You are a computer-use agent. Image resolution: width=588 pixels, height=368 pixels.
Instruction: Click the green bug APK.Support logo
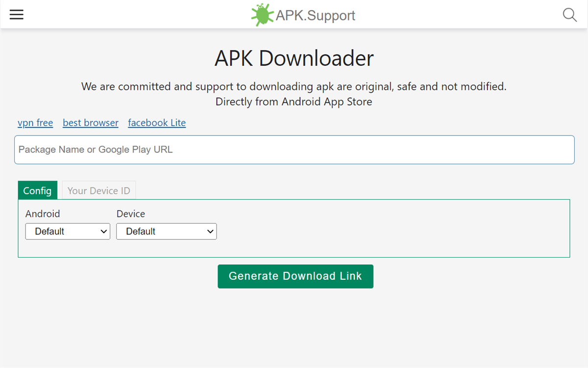262,14
